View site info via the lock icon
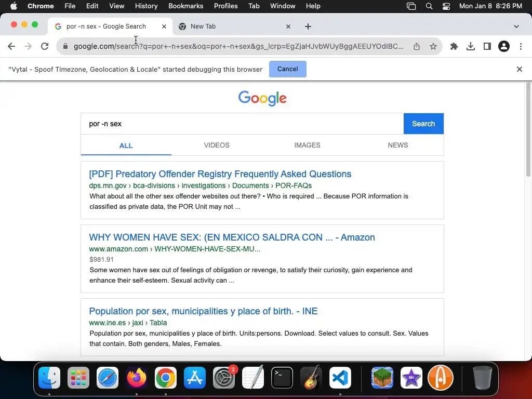The image size is (532, 399). tap(65, 46)
